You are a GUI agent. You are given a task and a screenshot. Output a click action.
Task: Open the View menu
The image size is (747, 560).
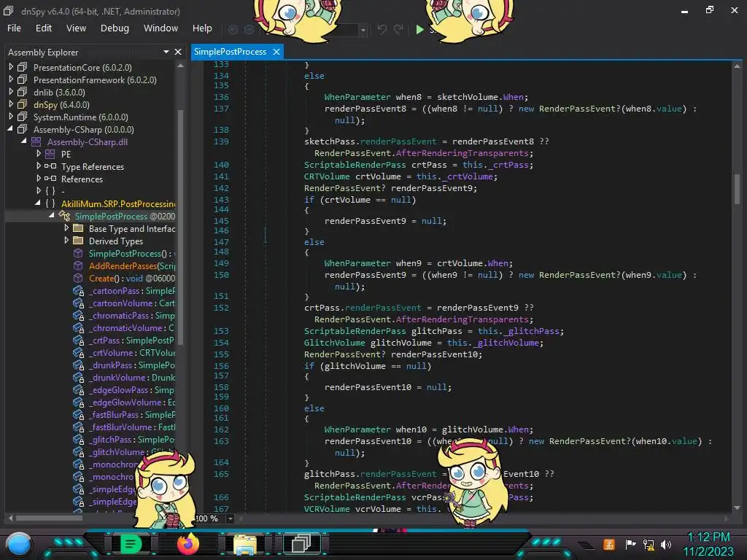click(x=76, y=28)
